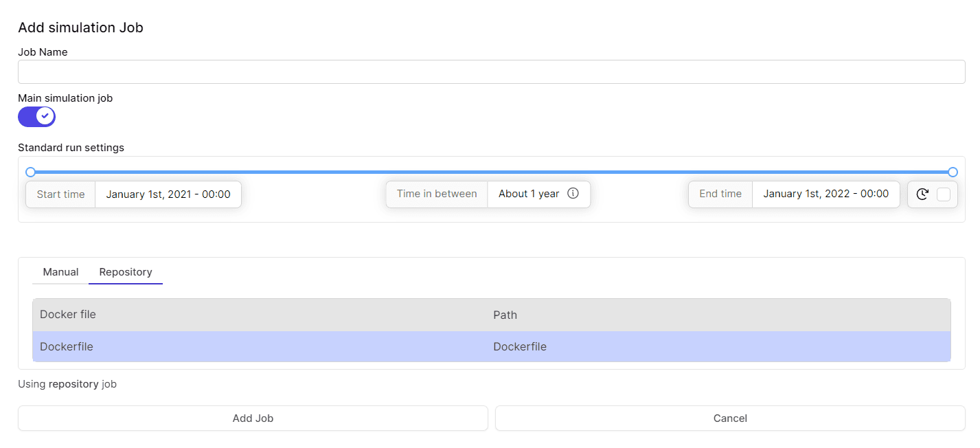Click the Path column header
Image resolution: width=980 pixels, height=448 pixels.
coord(505,315)
